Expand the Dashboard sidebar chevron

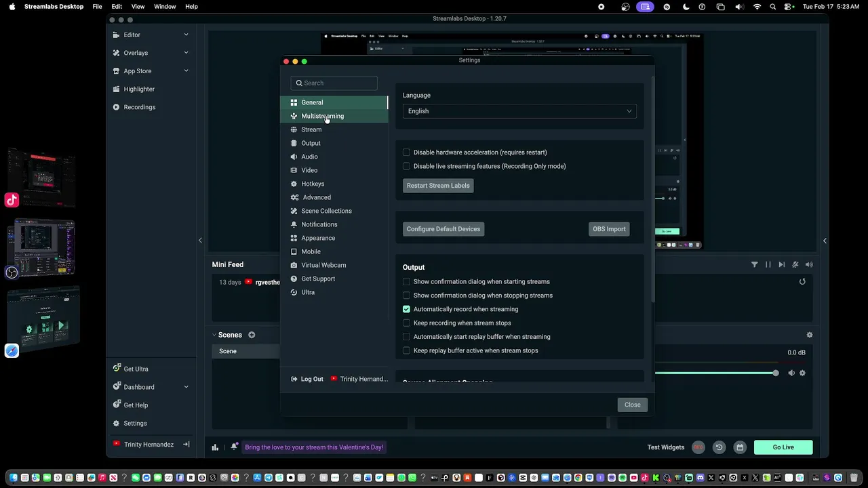pos(186,387)
